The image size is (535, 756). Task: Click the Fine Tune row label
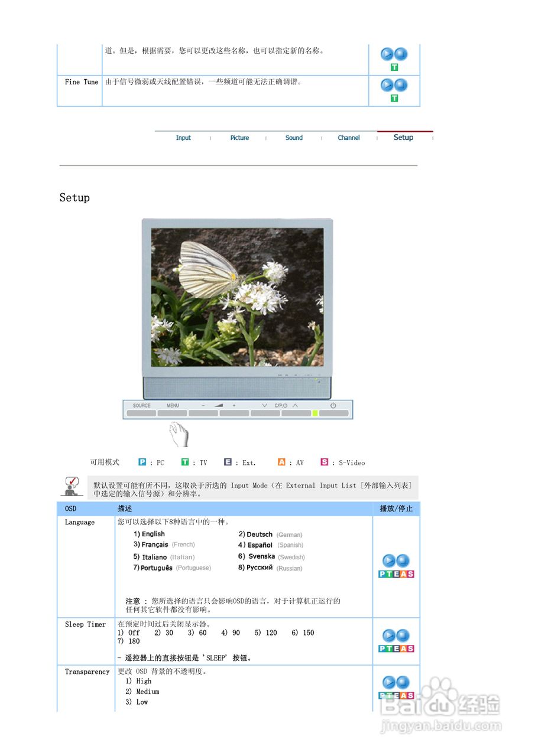[x=82, y=82]
